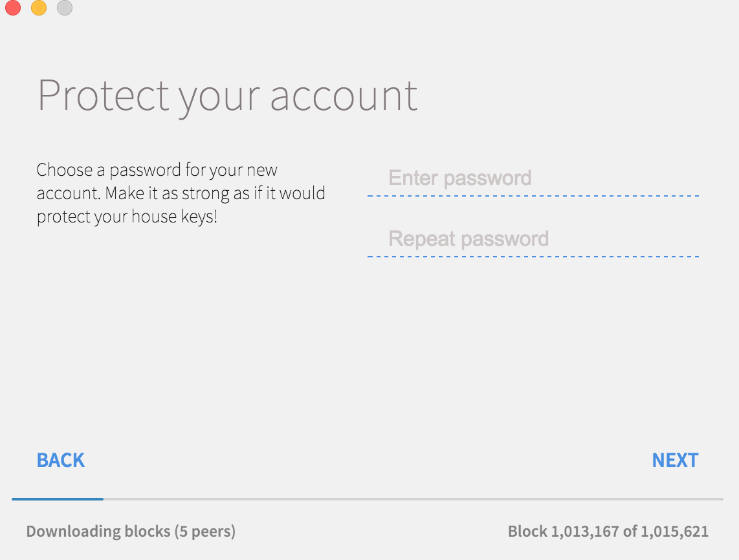Click the blue filled part of the sync progress bar
739x560 pixels.
[x=58, y=499]
